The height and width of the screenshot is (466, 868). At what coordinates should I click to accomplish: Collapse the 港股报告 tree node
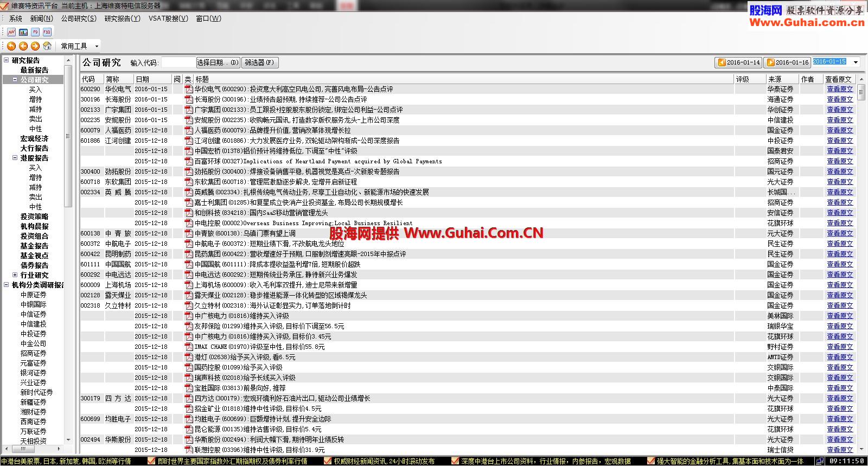click(15, 158)
